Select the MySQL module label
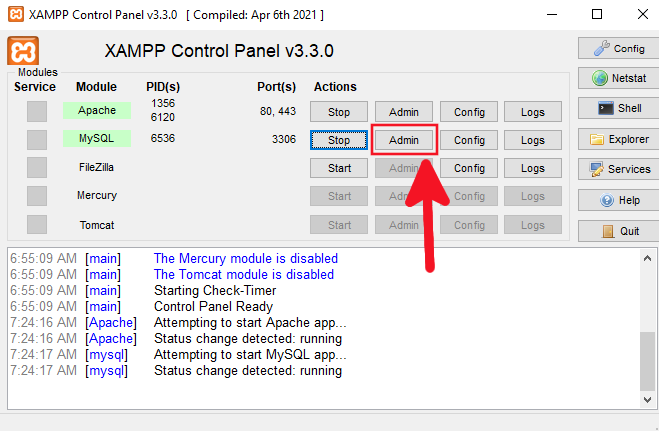The width and height of the screenshot is (659, 431). click(97, 139)
